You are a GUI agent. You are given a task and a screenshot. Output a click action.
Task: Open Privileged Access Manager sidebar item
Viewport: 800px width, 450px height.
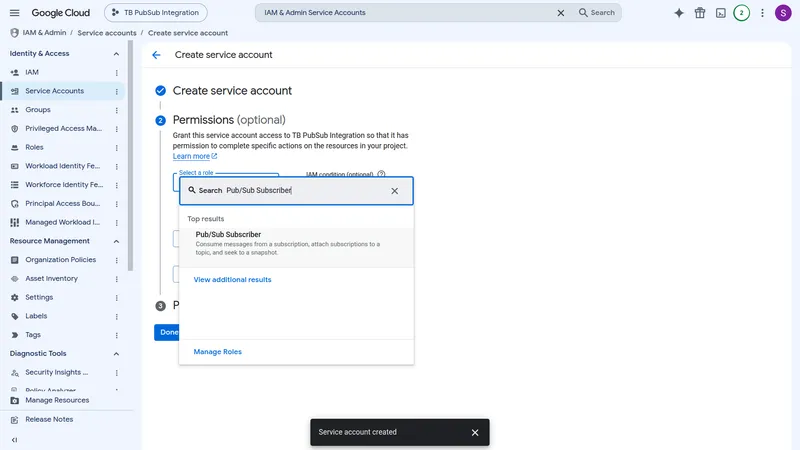pyautogui.click(x=63, y=129)
